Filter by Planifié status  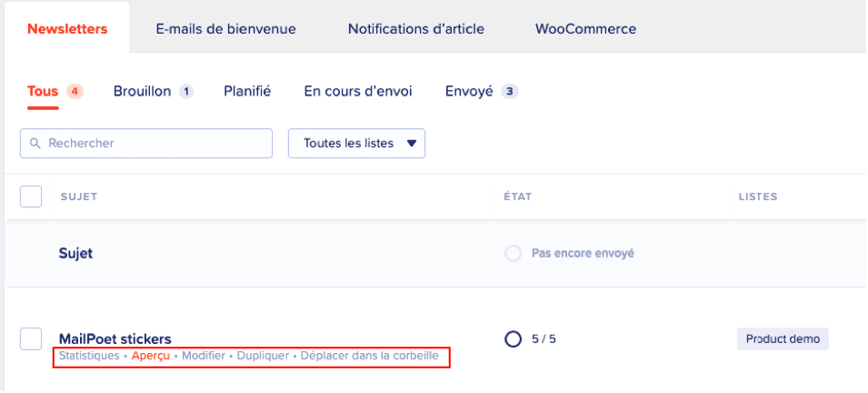pyautogui.click(x=247, y=91)
